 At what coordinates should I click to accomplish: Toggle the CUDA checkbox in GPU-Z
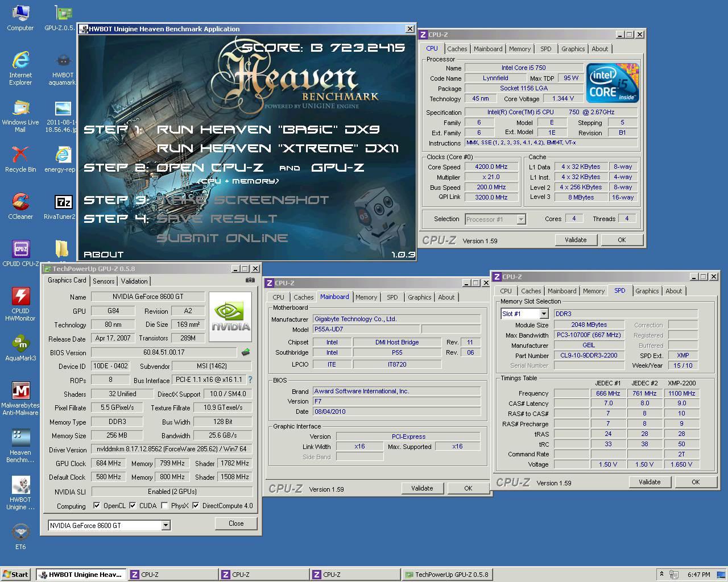[133, 505]
